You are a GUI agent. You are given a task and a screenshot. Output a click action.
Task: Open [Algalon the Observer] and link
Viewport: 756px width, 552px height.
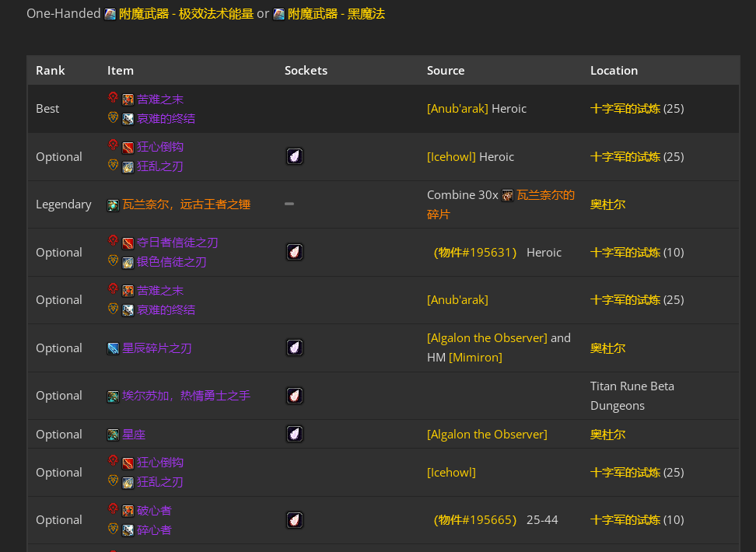pyautogui.click(x=487, y=338)
